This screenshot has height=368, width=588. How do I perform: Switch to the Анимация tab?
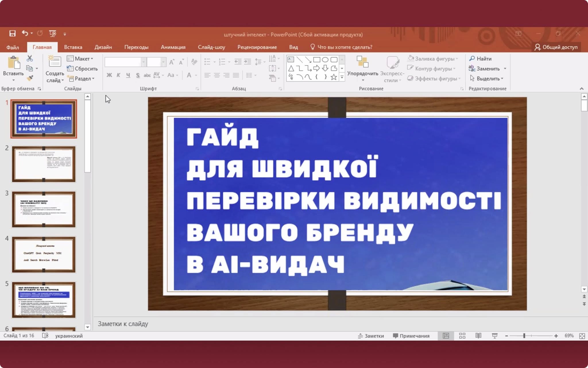173,47
